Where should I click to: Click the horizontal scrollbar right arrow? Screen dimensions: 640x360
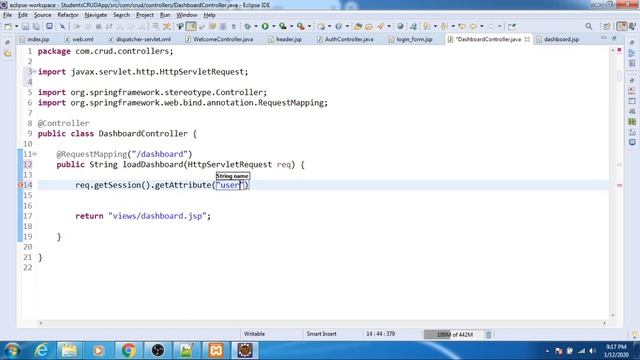(x=604, y=323)
